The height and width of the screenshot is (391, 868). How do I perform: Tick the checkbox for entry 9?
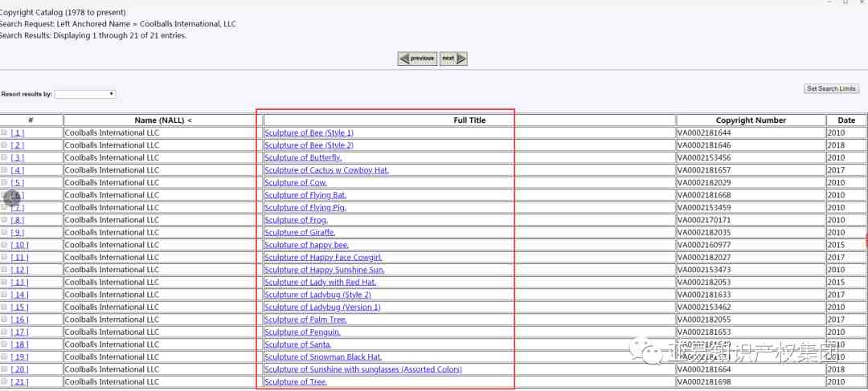coord(4,232)
